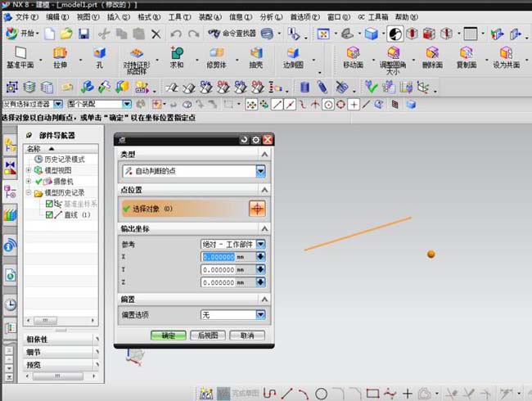Click the 求和 (Unite) tool icon
This screenshot has width=532, height=401.
point(176,53)
